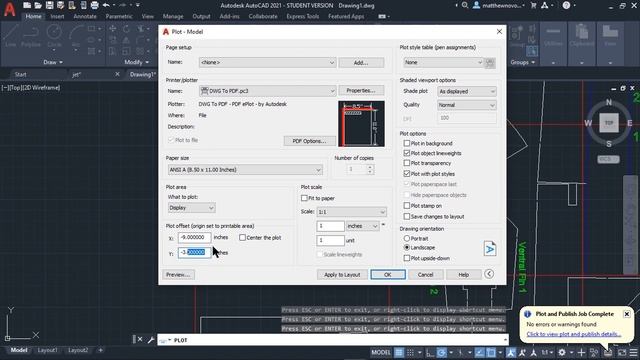Click the Plot printer icon in quick access toolbar

point(94,5)
